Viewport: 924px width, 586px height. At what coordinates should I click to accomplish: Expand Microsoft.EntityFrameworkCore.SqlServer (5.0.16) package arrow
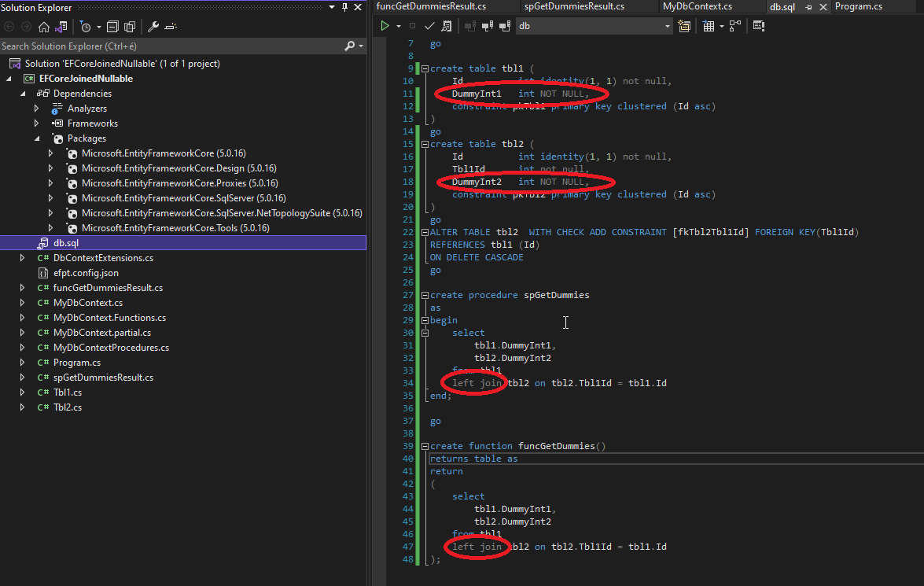50,198
